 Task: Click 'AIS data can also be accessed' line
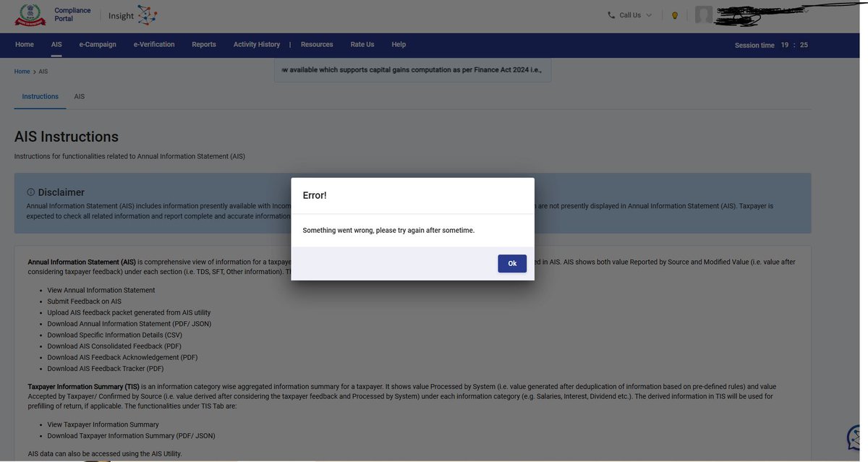click(x=105, y=454)
